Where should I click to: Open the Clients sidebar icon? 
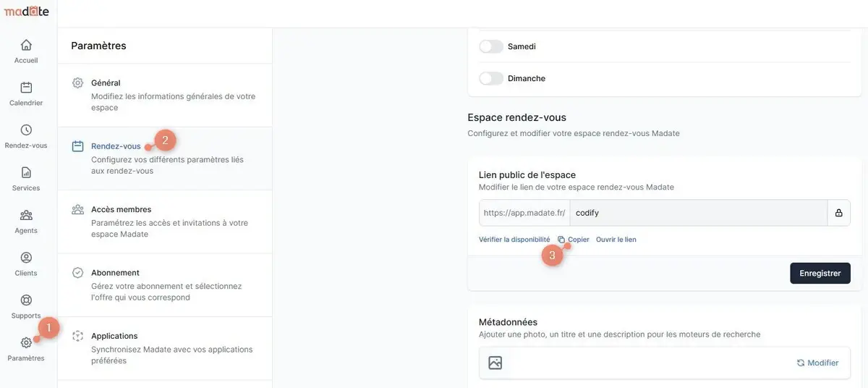[x=26, y=258]
